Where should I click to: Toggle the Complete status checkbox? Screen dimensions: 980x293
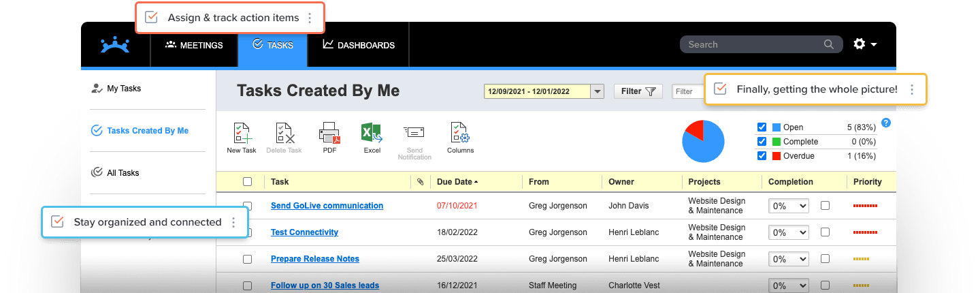[x=762, y=142]
